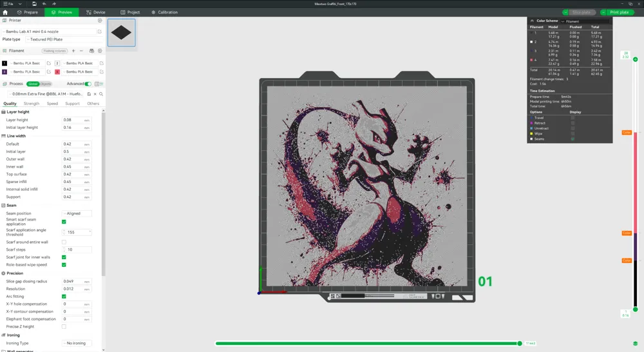This screenshot has width=644, height=352.
Task: Edit preset of filament 1
Action: coord(48,63)
